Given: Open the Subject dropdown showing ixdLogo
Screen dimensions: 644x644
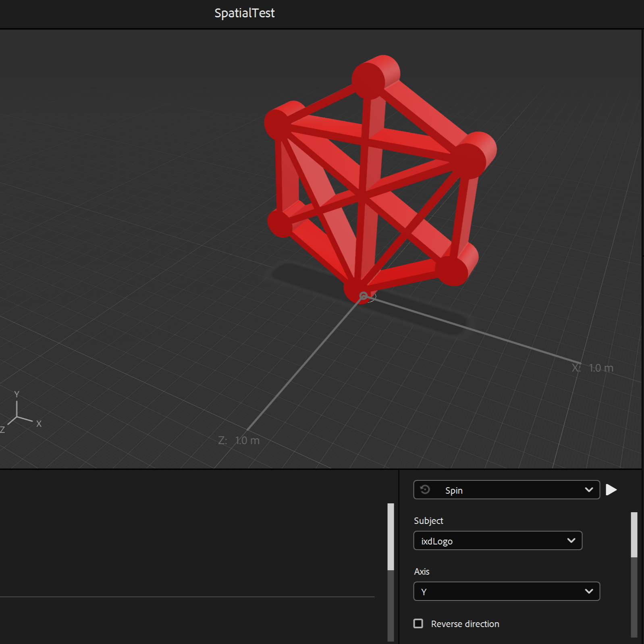Looking at the screenshot, I should click(x=497, y=540).
